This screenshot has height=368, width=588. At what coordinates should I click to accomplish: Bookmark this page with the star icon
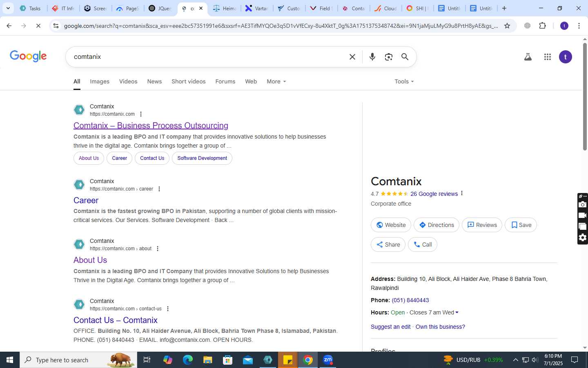[x=507, y=26]
